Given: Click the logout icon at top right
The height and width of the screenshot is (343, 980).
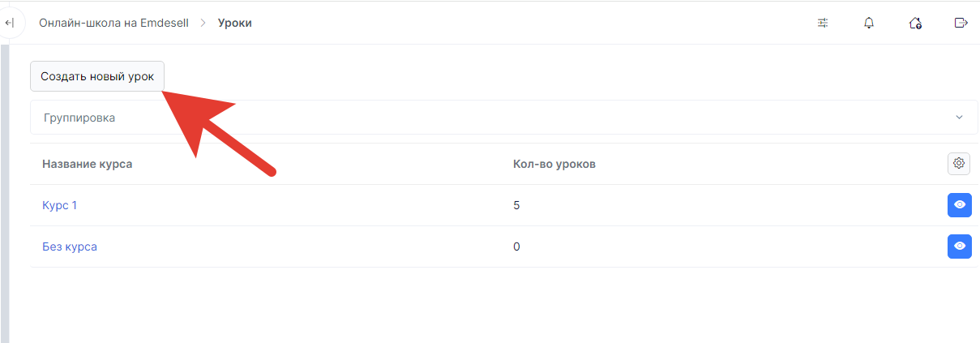Looking at the screenshot, I should point(961,23).
